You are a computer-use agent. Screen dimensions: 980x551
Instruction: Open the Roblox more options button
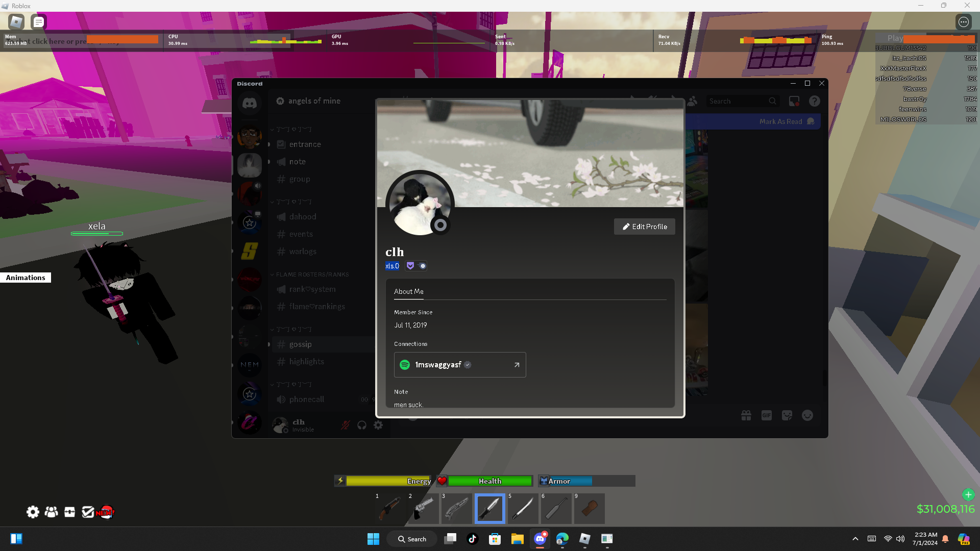(x=963, y=22)
